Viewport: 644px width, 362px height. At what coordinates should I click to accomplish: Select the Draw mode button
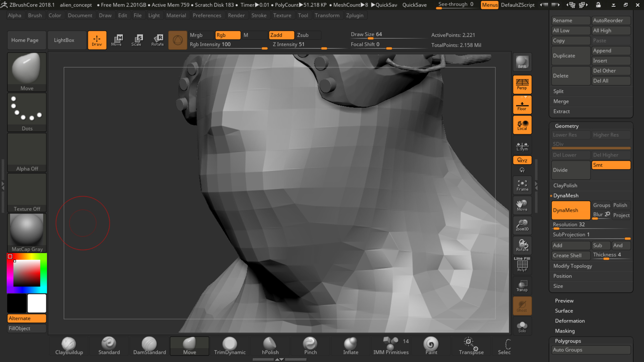coord(97,40)
